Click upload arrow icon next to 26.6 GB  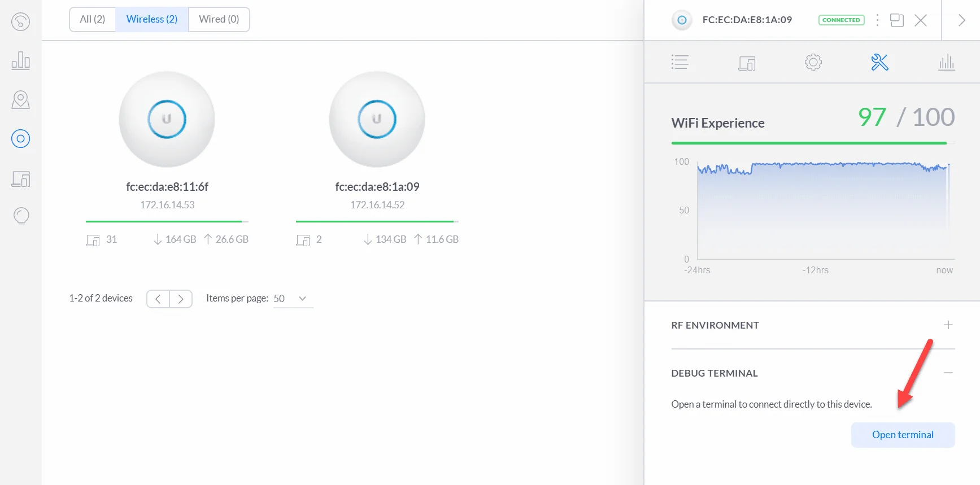(208, 239)
